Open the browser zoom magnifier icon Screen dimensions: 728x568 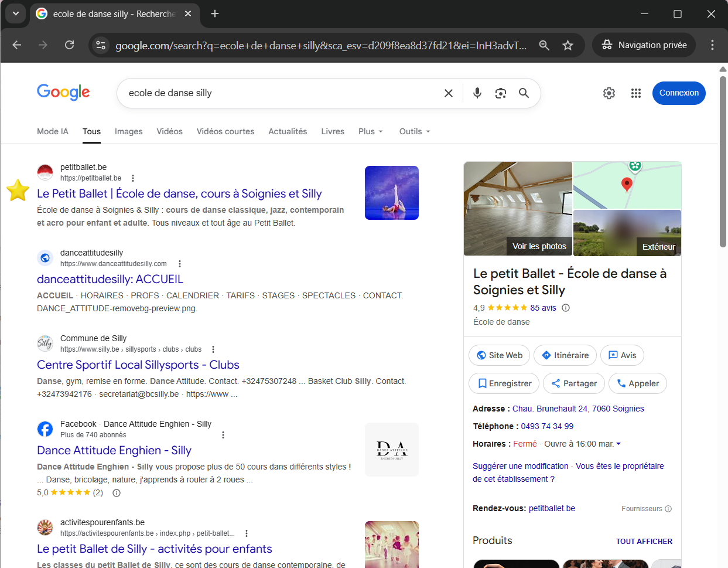pos(544,45)
